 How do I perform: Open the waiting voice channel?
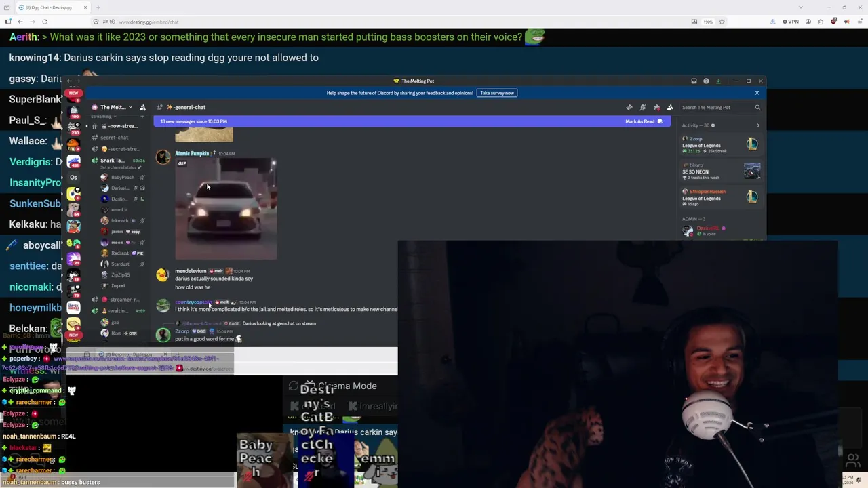119,311
